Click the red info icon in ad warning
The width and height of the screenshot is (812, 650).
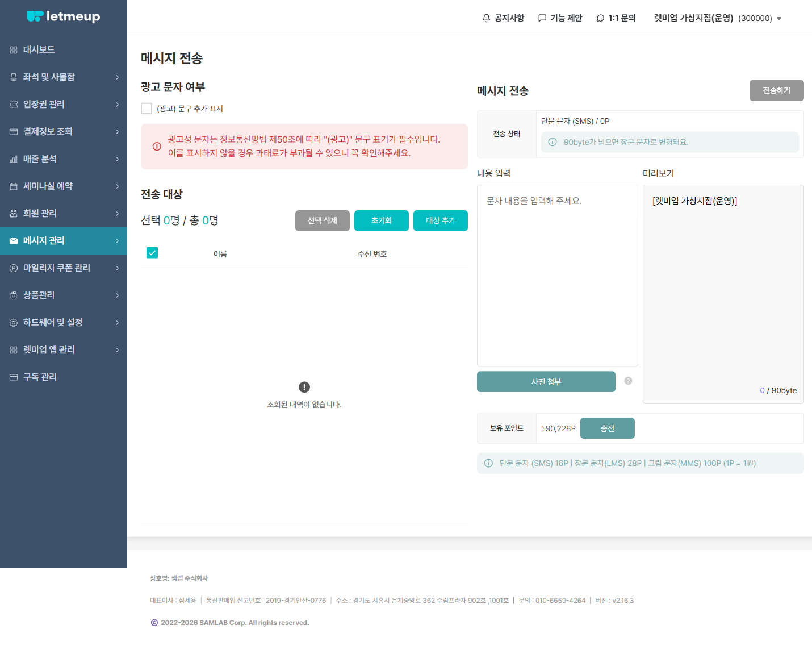point(157,146)
